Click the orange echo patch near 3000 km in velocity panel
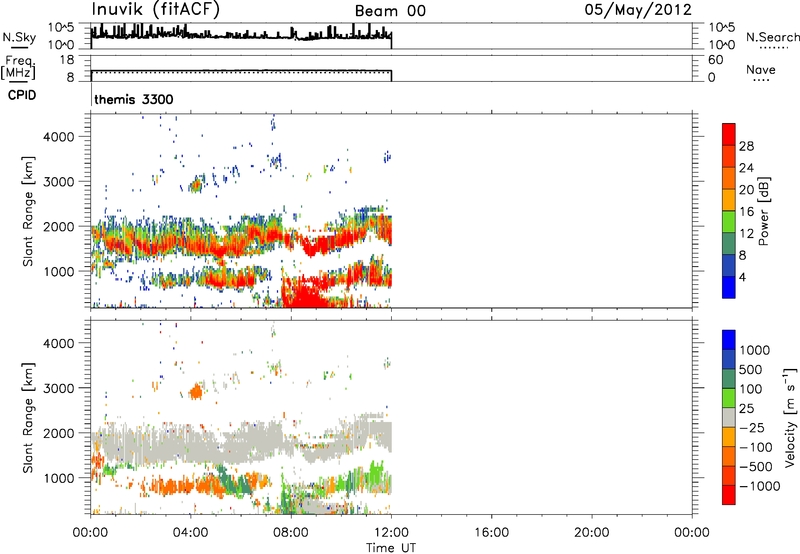The image size is (800, 554). (x=195, y=392)
